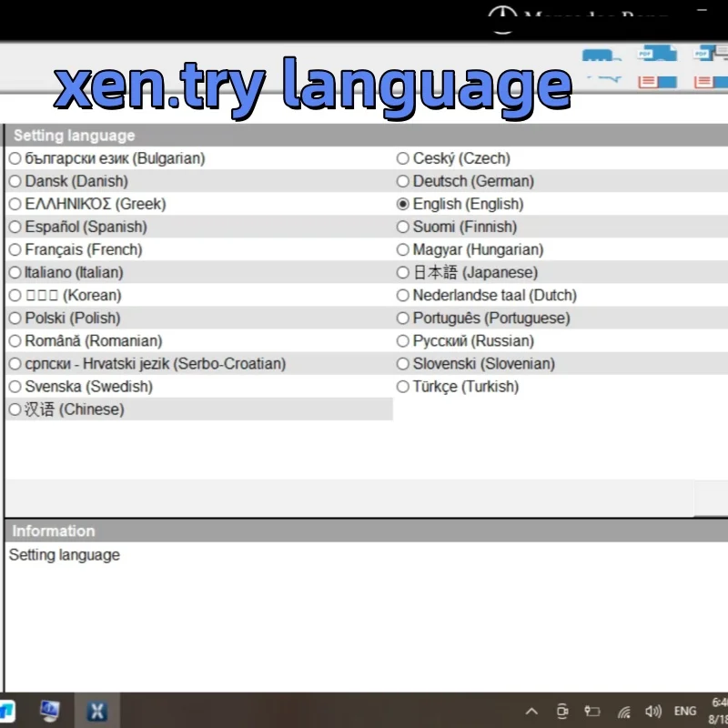Open the Wi-Fi network tray icon
Viewport: 728px width, 728px height.
click(624, 712)
